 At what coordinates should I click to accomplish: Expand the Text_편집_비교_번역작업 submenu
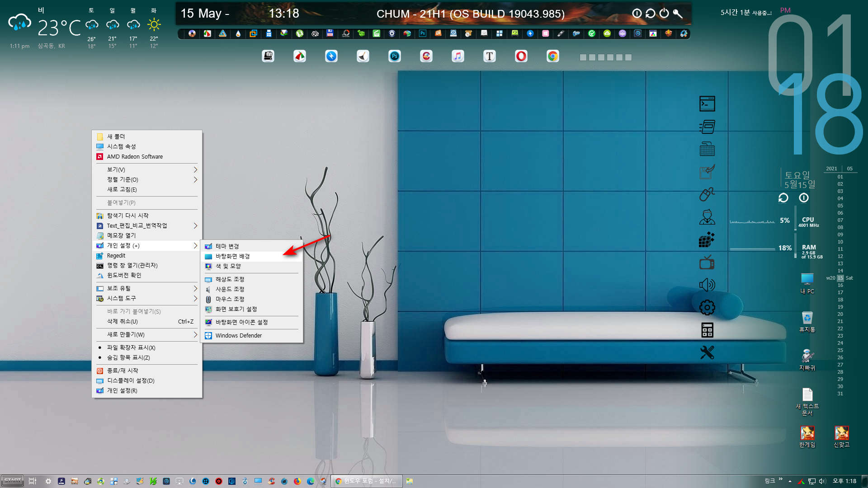[x=147, y=225]
